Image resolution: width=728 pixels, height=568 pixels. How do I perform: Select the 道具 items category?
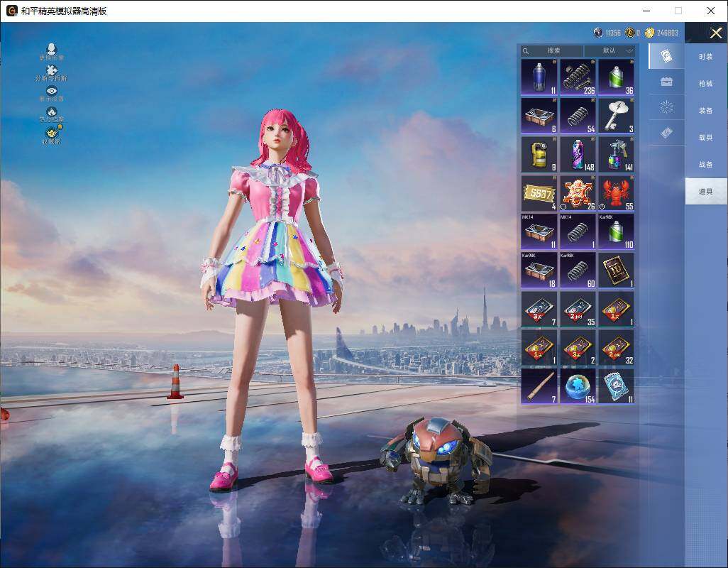[706, 192]
